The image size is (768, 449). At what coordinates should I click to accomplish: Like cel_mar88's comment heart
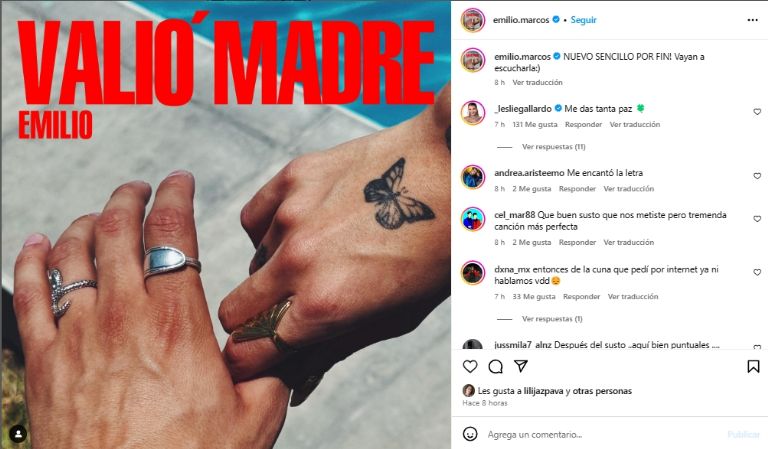[757, 219]
